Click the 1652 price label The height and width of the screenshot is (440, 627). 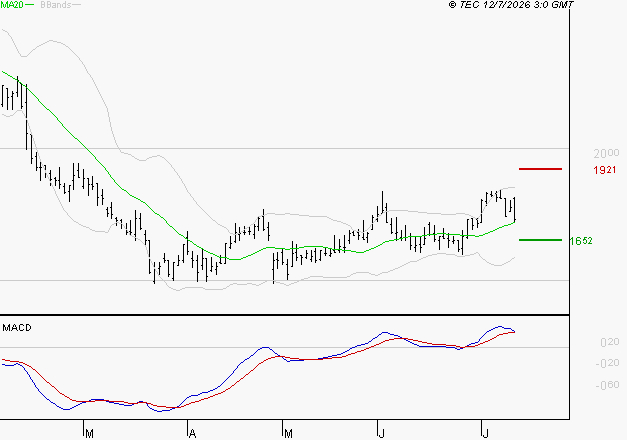point(581,241)
